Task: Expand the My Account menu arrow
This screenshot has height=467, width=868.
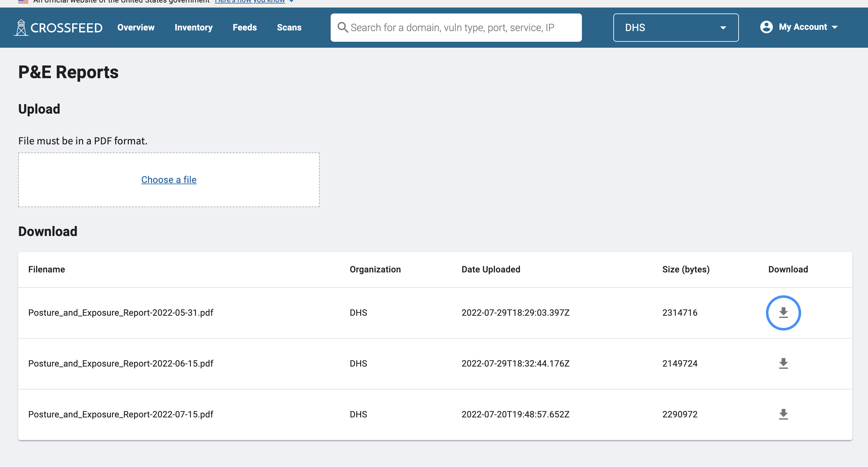Action: (835, 27)
